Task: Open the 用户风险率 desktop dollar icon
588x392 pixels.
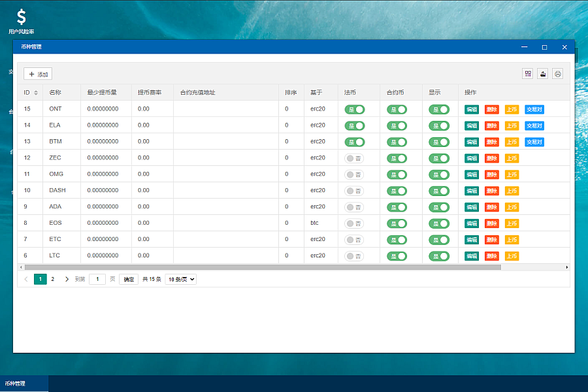Action: pyautogui.click(x=22, y=22)
